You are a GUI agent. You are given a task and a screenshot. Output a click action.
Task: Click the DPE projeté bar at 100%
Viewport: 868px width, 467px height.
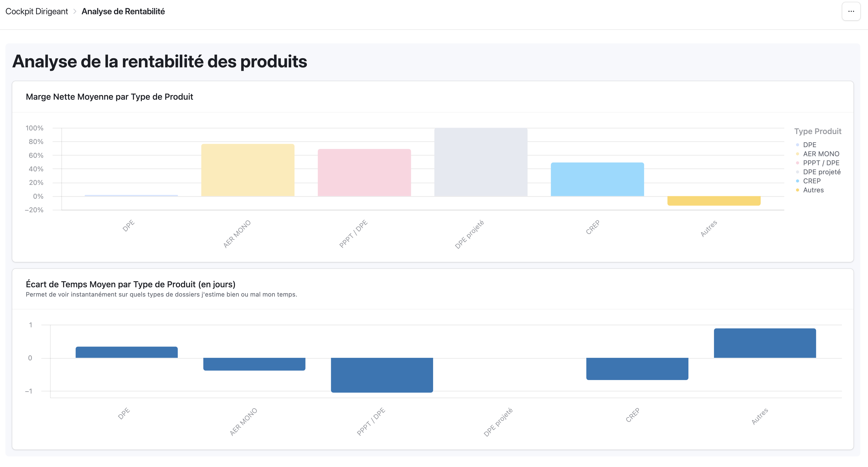click(x=481, y=162)
